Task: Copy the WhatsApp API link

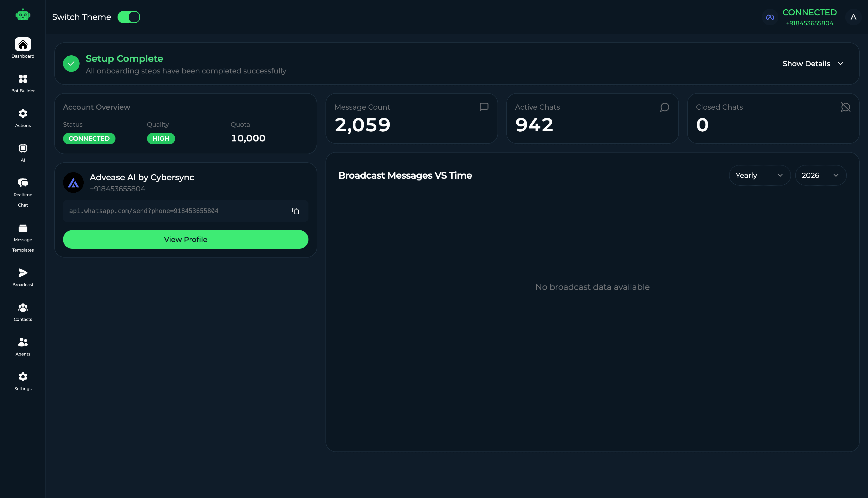Action: coord(295,211)
